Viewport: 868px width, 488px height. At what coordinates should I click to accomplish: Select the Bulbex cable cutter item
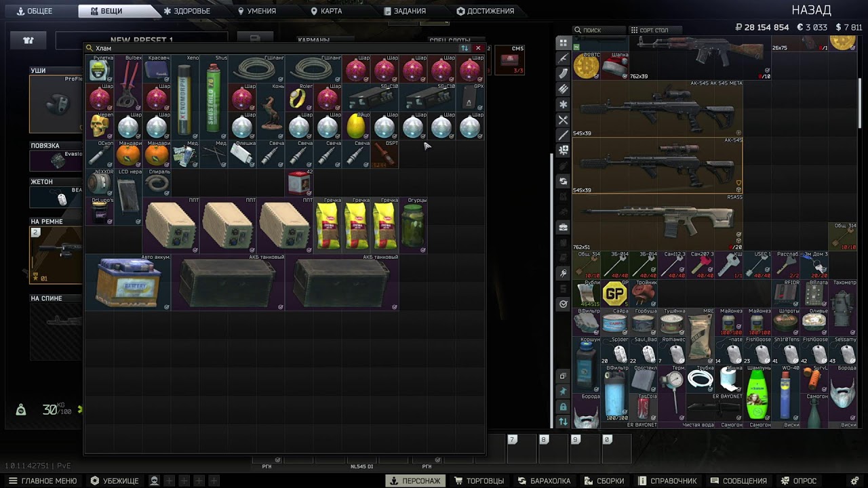128,83
